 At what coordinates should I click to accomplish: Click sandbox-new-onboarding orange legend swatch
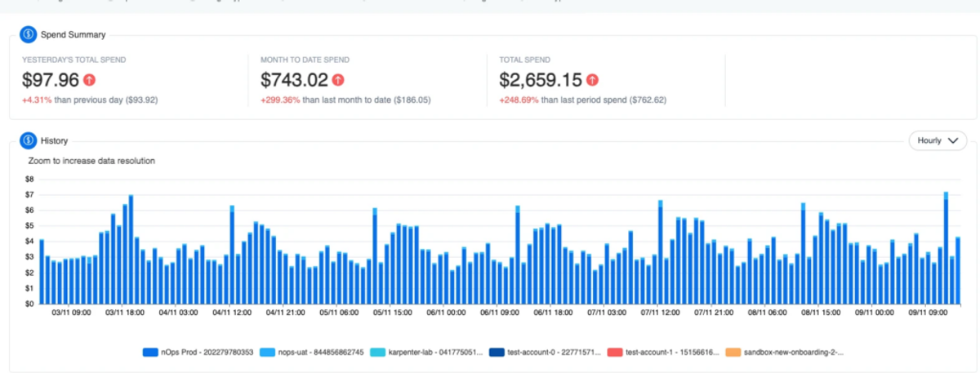click(x=733, y=352)
